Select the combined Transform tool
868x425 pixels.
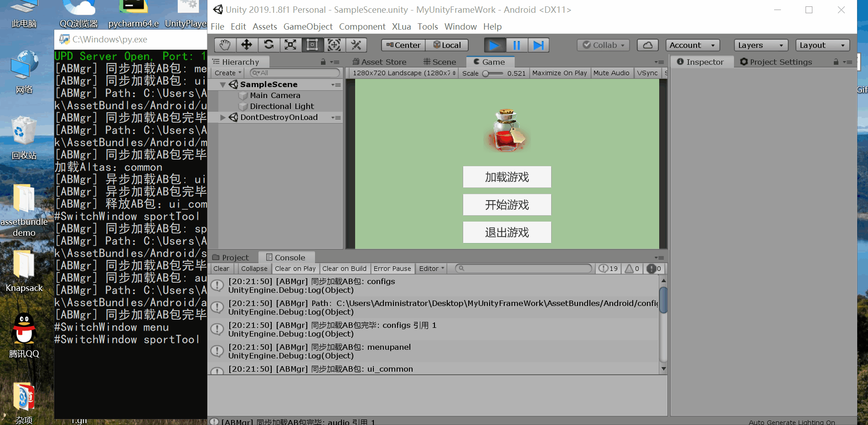click(x=334, y=45)
